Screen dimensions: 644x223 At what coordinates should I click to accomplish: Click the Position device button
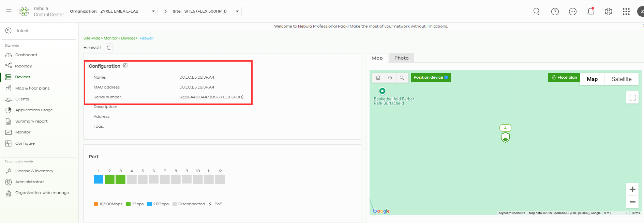click(430, 78)
